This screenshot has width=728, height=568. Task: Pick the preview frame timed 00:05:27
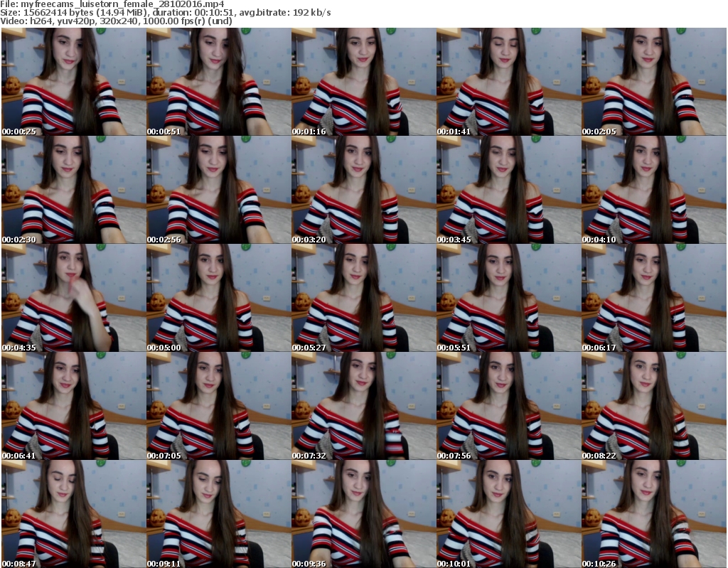[x=363, y=298]
